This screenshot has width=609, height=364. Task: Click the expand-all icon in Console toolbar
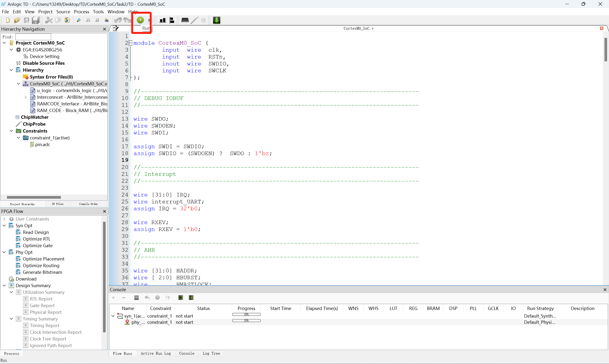tap(181, 298)
